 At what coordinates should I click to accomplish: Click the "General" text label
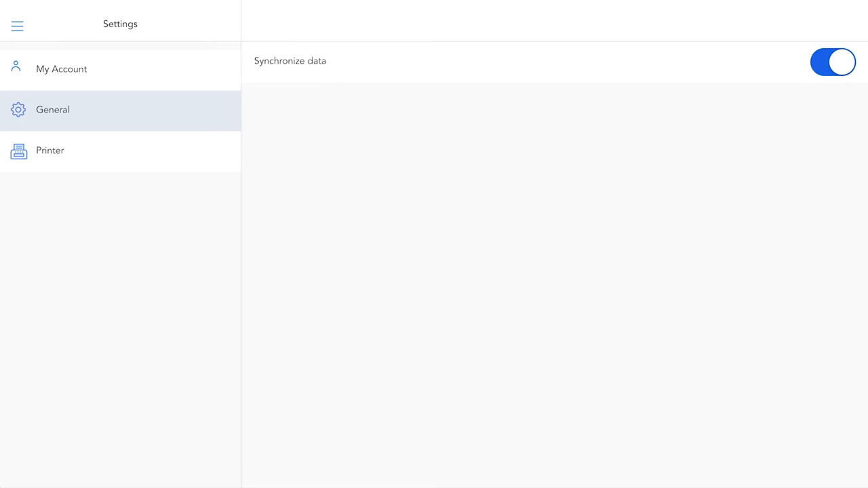52,110
